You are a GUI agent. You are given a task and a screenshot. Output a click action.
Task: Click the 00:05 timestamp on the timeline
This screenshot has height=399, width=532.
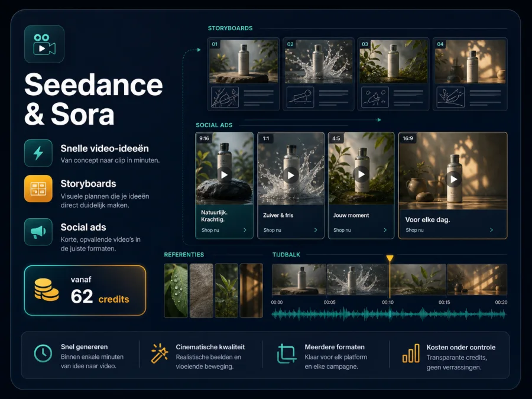point(329,302)
